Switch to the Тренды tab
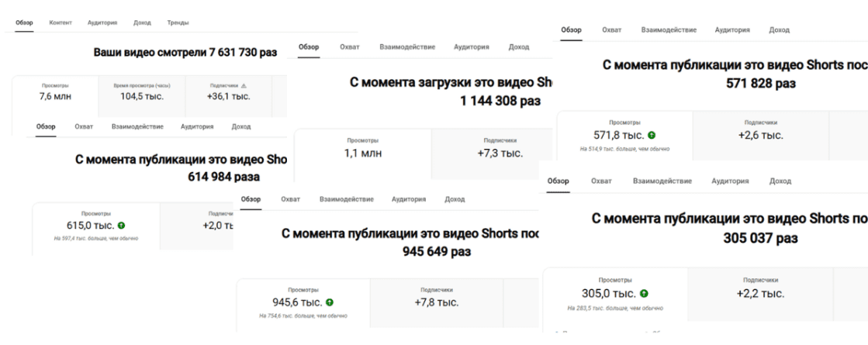Image resolution: width=868 pixels, height=345 pixels. (178, 22)
